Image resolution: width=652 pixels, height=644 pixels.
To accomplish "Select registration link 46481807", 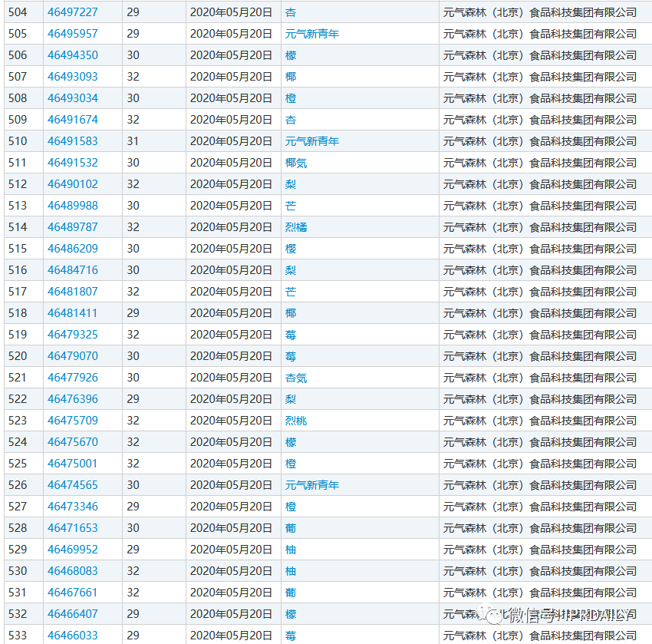I will click(73, 292).
